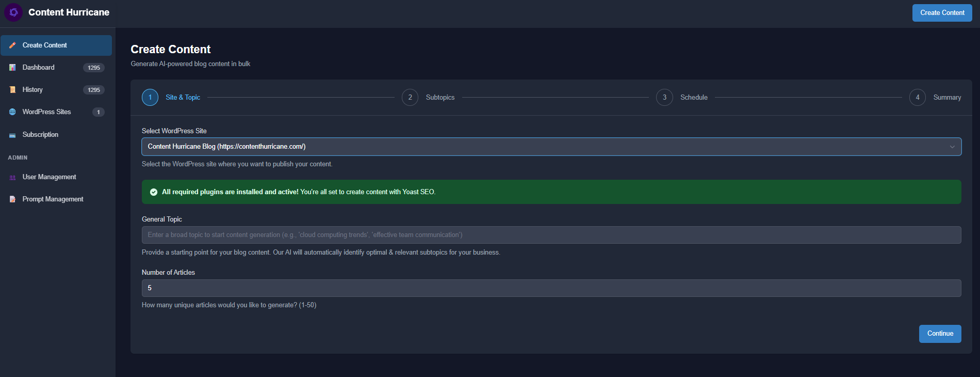The image size is (980, 377).
Task: Click the Content Hurricane logo icon
Action: tap(13, 12)
